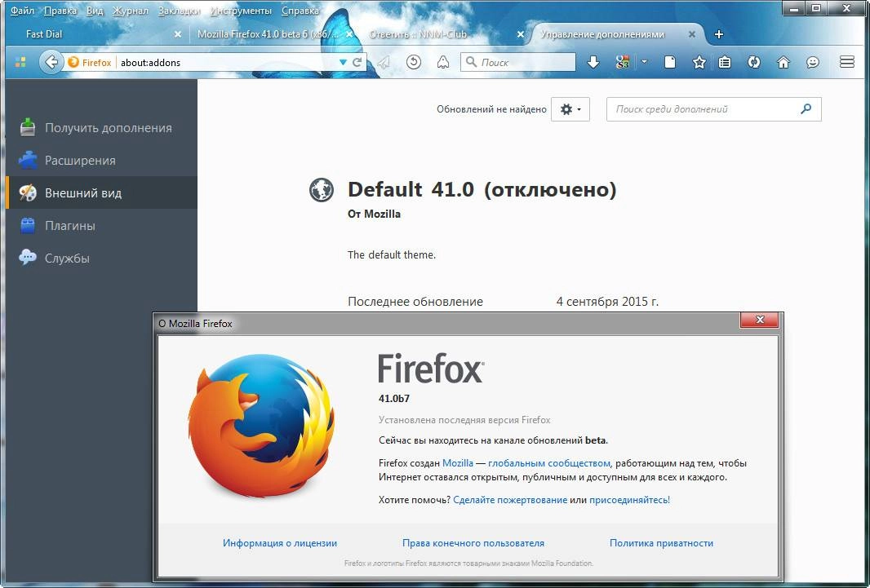Click the smiley chat bubble icon

pyautogui.click(x=812, y=62)
